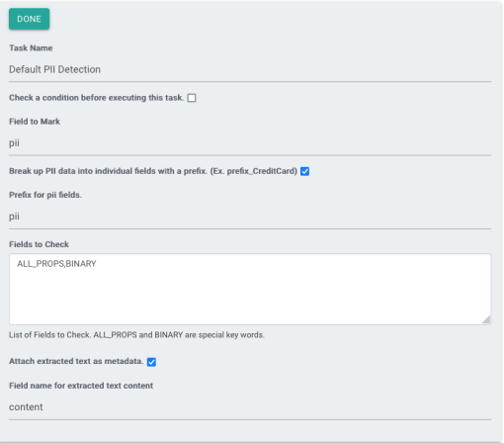
Task: Click the Field name for extracted text content label
Action: point(81,386)
